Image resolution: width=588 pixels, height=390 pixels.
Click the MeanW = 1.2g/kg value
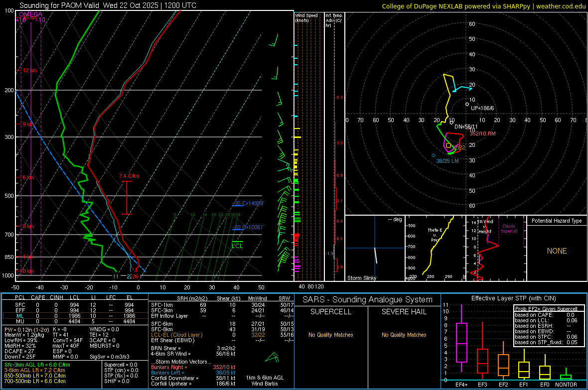pos(24,335)
